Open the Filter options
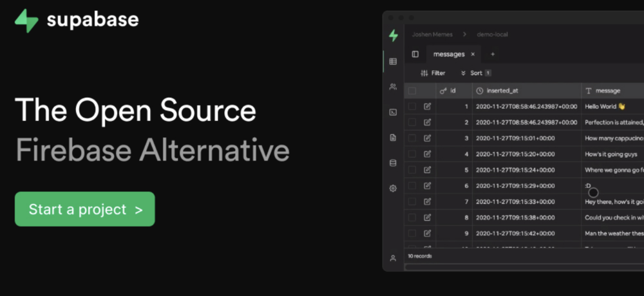Screen dimensions: 644x296 (x=433, y=73)
